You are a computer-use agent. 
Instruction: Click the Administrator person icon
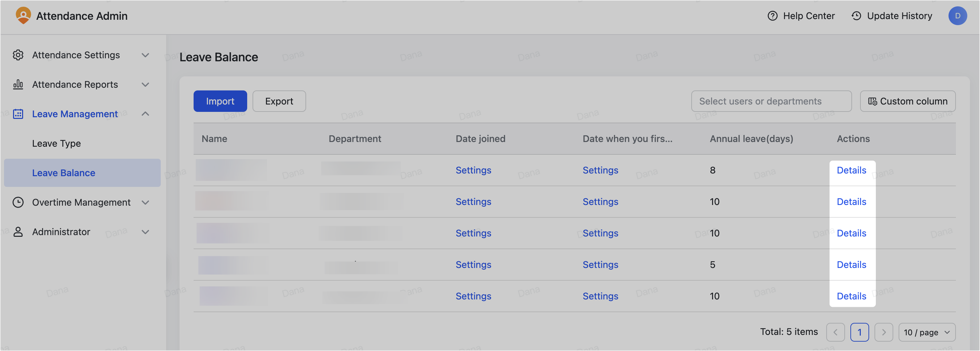[x=18, y=231]
